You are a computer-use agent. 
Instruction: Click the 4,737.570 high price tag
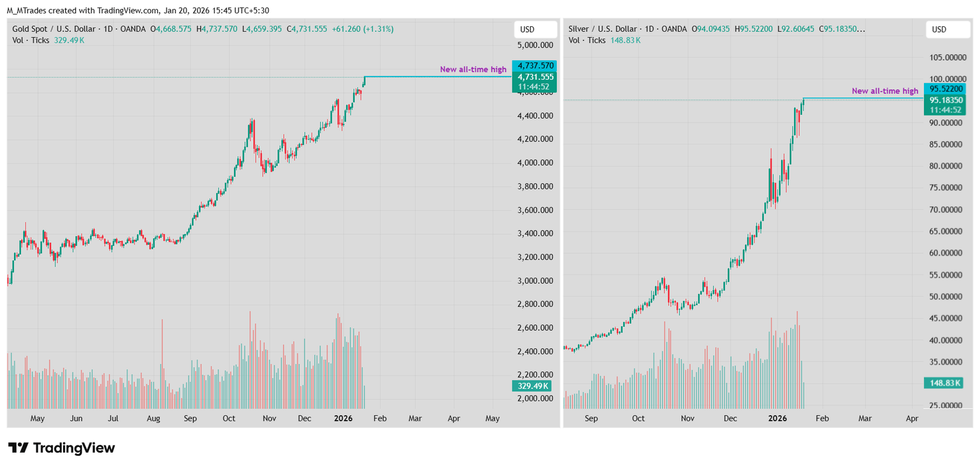click(535, 65)
